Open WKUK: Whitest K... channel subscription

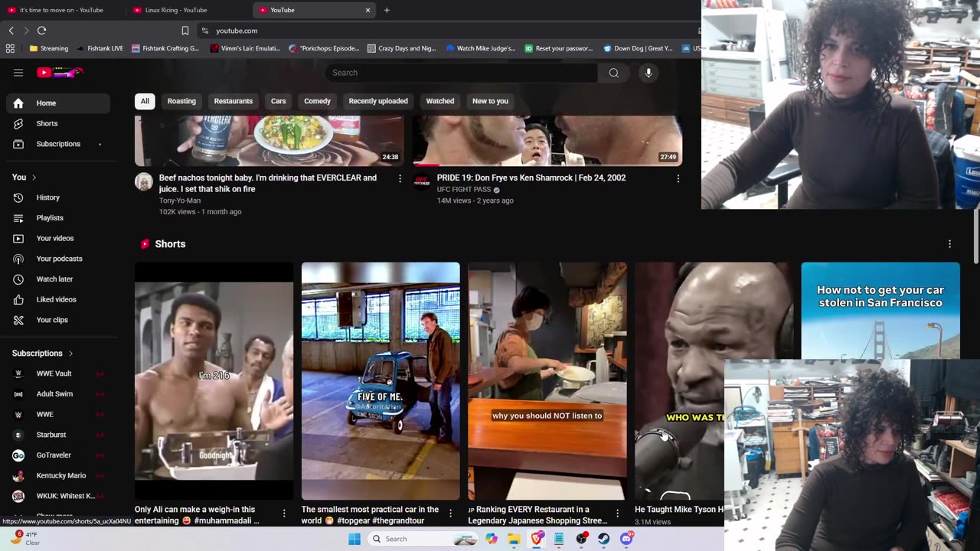(x=59, y=496)
